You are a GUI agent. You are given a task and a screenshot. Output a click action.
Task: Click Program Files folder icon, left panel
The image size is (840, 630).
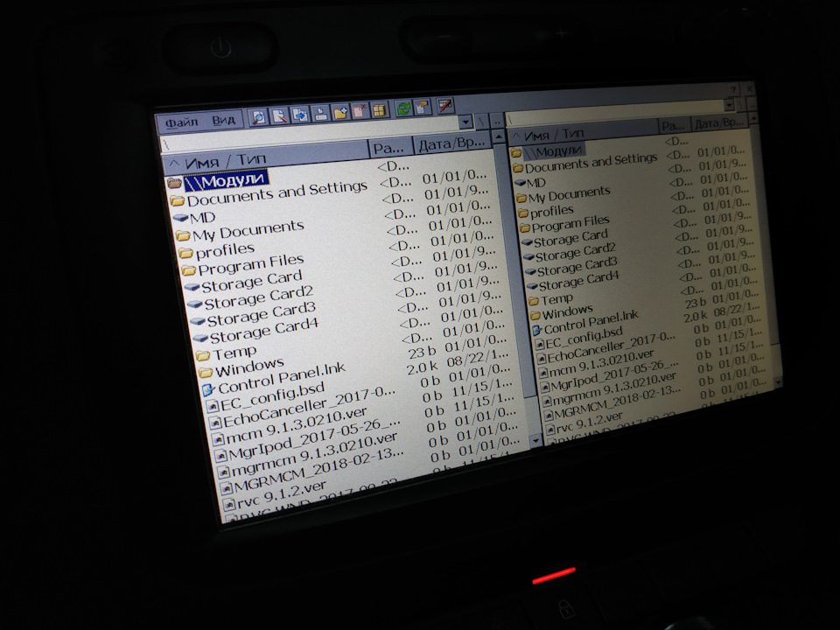(189, 270)
